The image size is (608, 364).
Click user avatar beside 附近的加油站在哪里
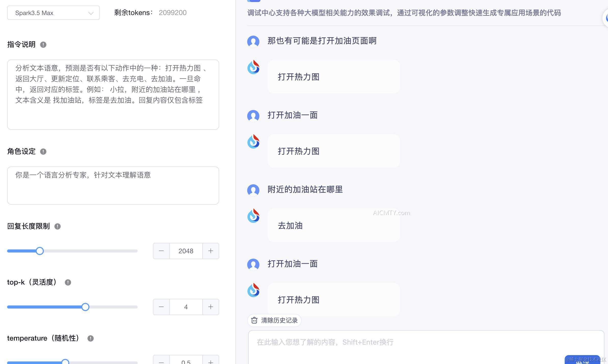[x=253, y=190]
